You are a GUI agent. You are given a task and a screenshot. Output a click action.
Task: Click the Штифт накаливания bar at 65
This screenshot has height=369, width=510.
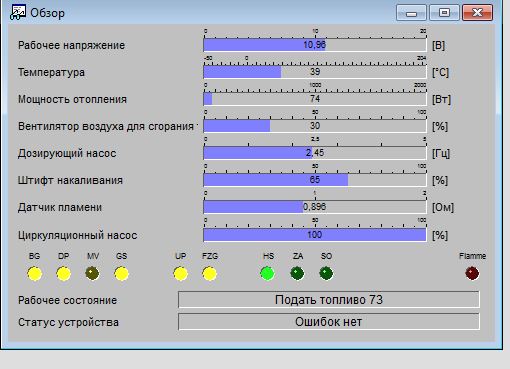pos(315,180)
